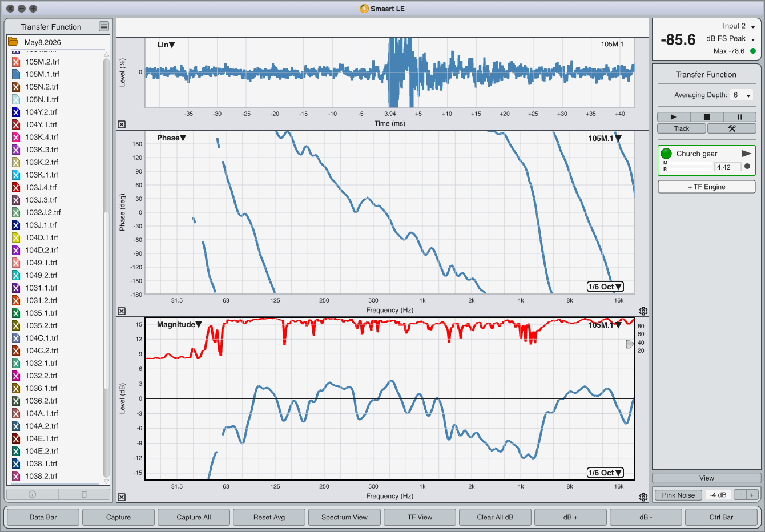The image size is (765, 532).
Task: Open the Magnitude plot settings gear
Action: [643, 497]
